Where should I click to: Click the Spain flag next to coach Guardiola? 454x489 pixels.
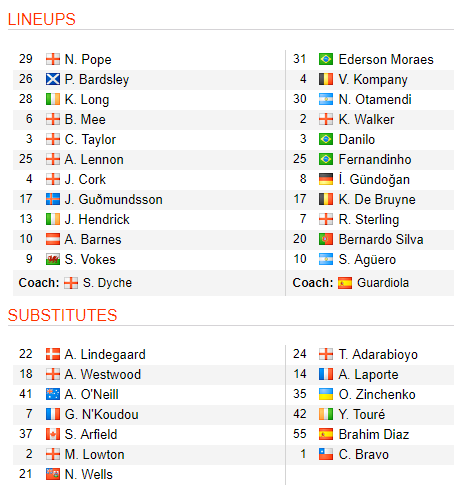pos(345,283)
